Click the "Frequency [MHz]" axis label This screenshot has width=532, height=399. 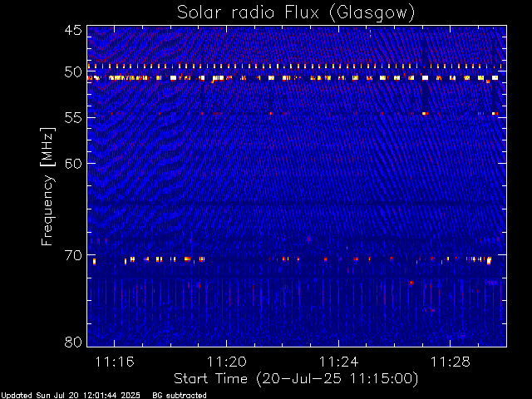tap(47, 186)
